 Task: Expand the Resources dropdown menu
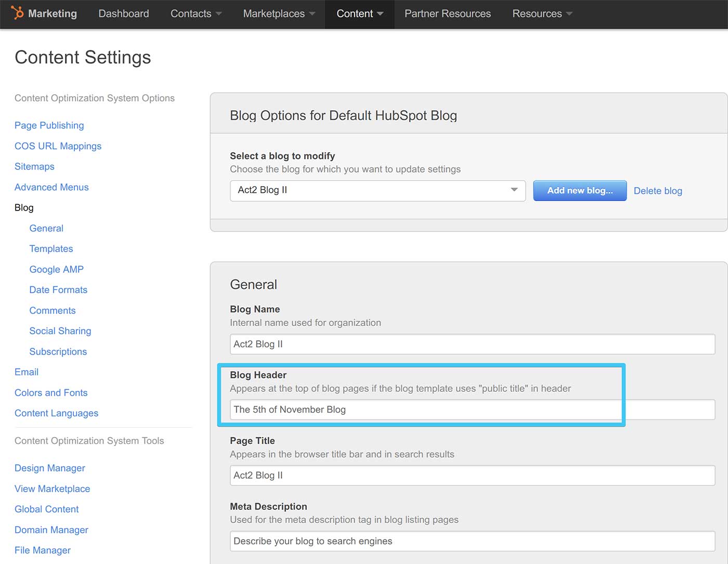542,14
